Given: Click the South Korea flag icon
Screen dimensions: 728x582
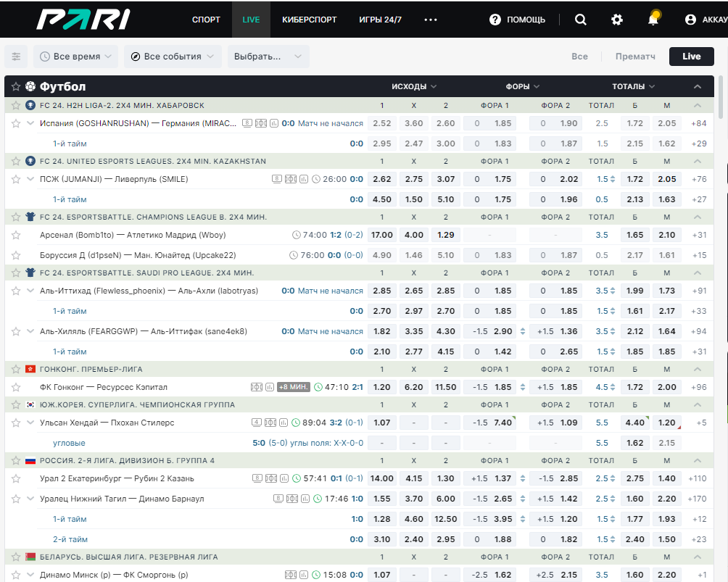Looking at the screenshot, I should point(30,404).
